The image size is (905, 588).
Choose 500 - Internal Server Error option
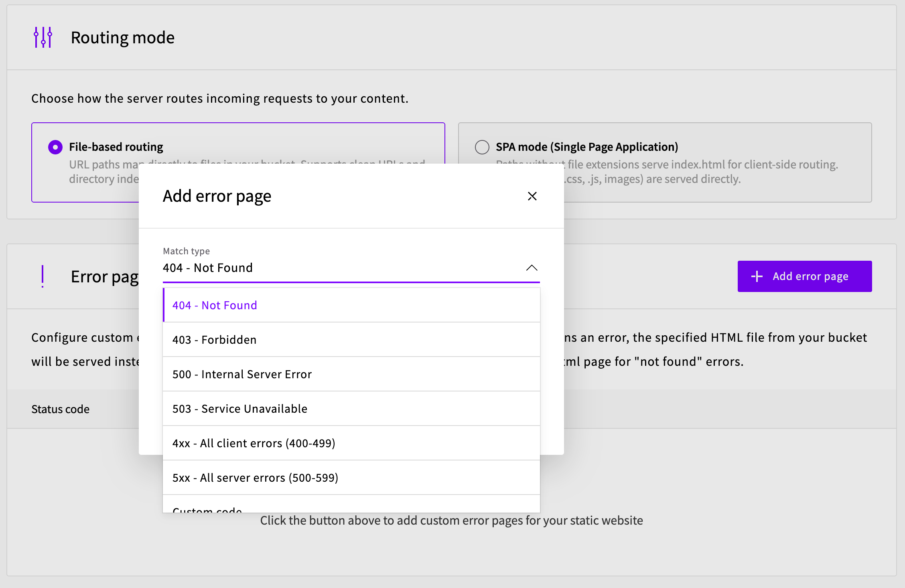(351, 374)
